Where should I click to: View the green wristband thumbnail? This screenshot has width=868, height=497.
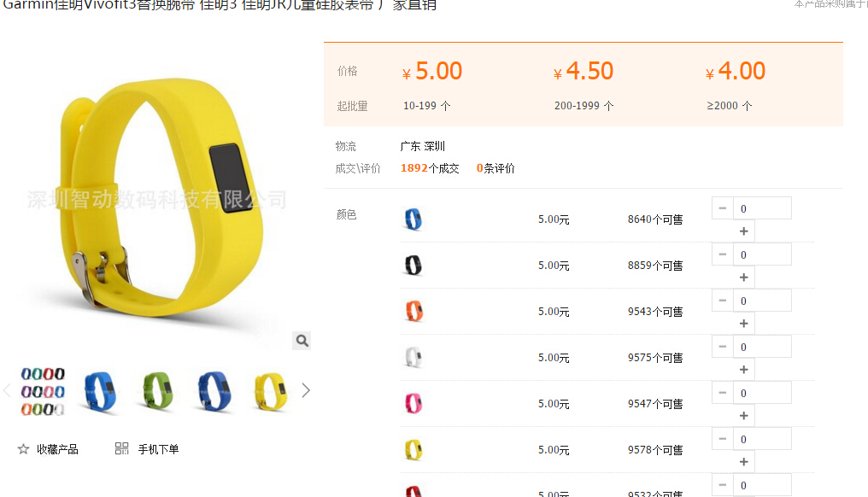[x=157, y=391]
